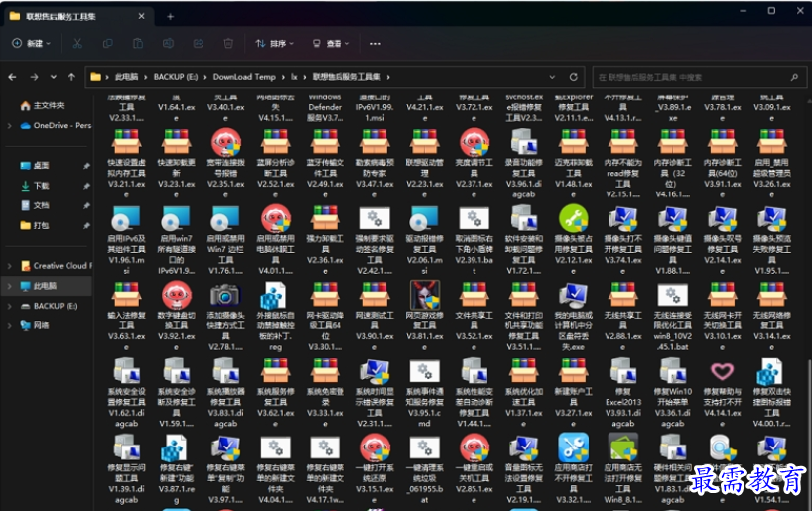Screen dimensions: 812x511
Task: Click Download Temp in the address breadcrumb
Action: coord(244,77)
